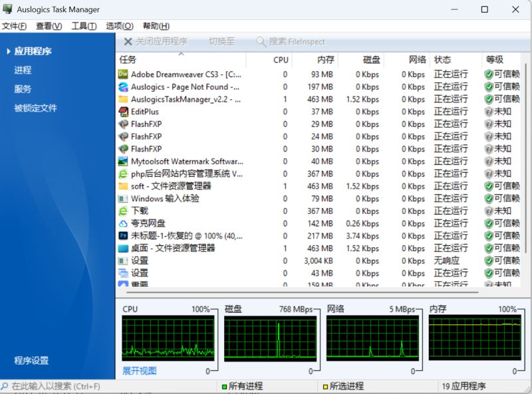Click the 内存 usage graph
Viewport: 532px width, 394px height.
click(x=475, y=338)
